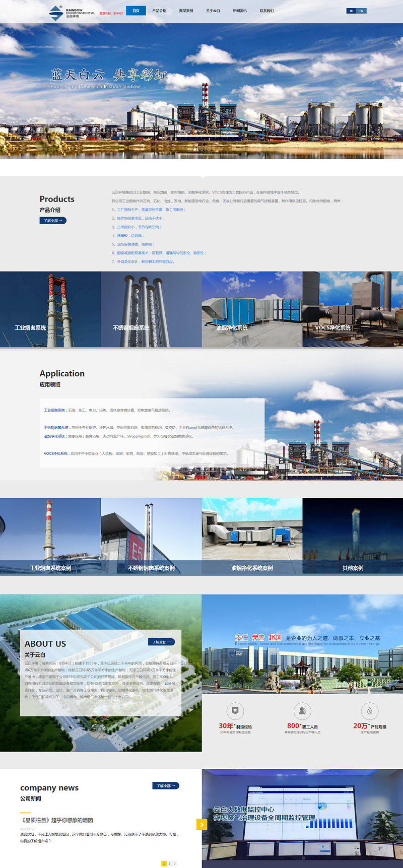Viewport: 403px width, 868px height.
Task: Open the 产品介绍 menu item
Action: pyautogui.click(x=159, y=11)
